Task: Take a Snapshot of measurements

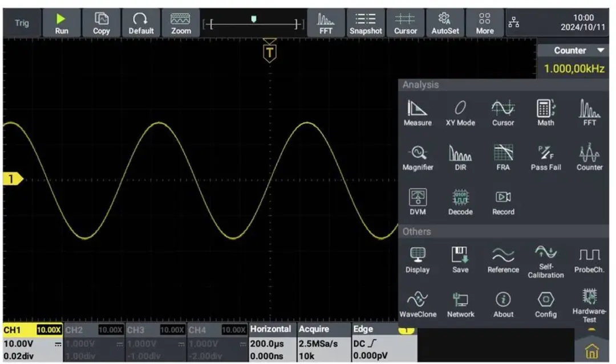Action: pyautogui.click(x=366, y=23)
